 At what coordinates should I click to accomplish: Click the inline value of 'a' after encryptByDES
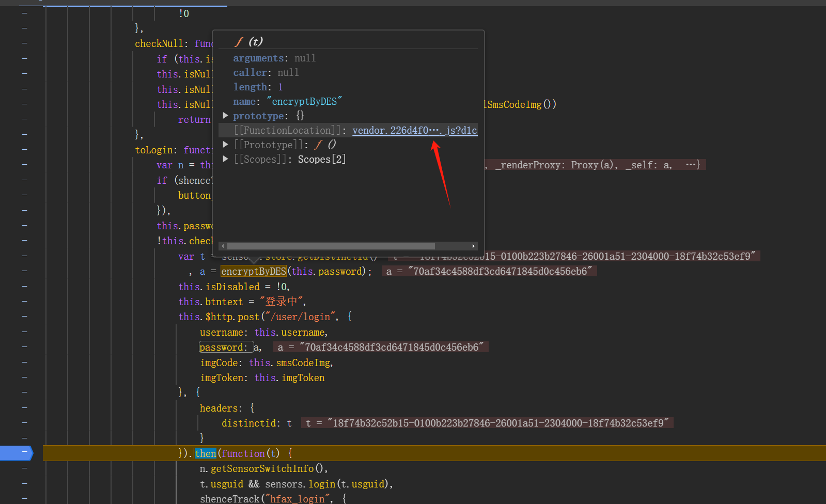coord(489,271)
